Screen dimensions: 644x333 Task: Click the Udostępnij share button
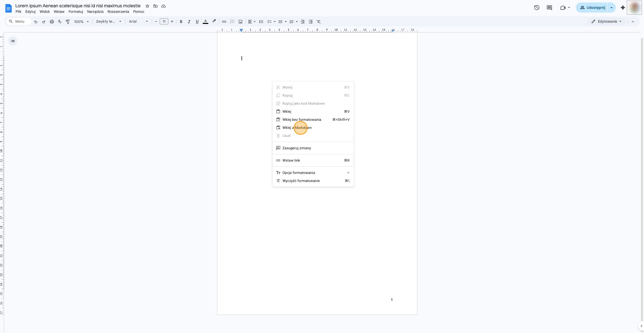pos(592,8)
